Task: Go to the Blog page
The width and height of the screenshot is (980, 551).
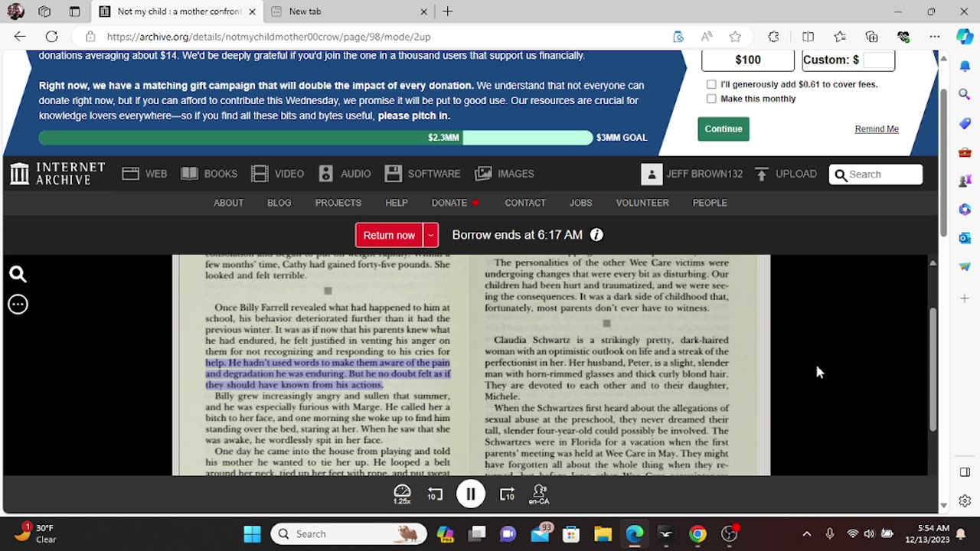Action: [x=279, y=203]
